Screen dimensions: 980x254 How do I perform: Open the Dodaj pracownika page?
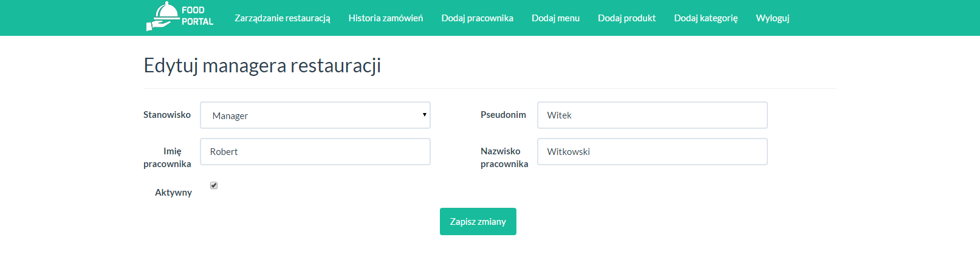coord(478,18)
